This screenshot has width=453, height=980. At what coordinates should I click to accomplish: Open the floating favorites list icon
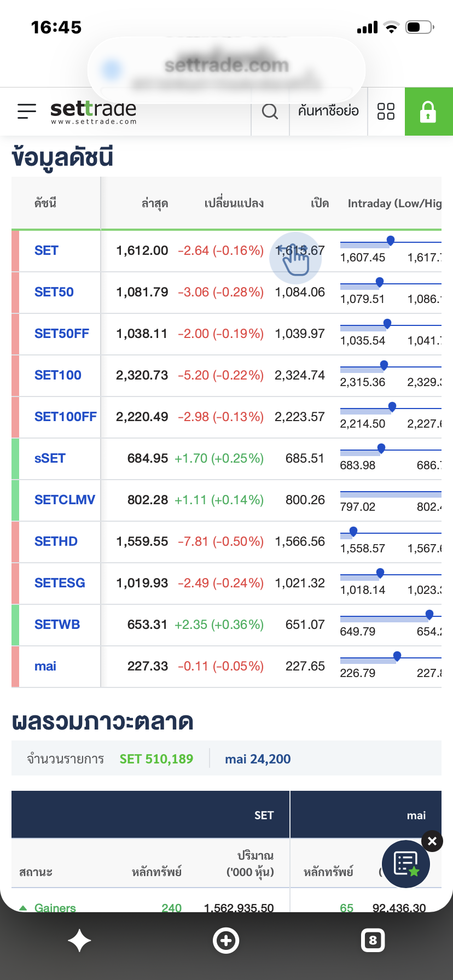(x=406, y=864)
